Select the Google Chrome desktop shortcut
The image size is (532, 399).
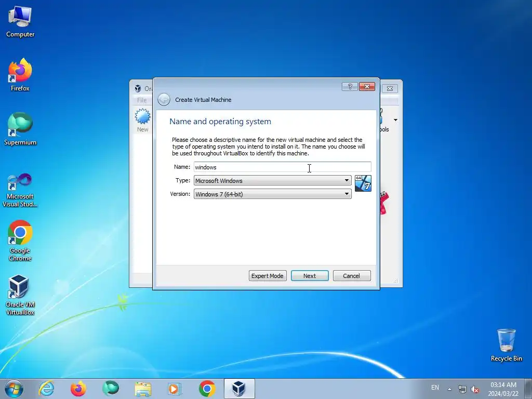tap(20, 241)
